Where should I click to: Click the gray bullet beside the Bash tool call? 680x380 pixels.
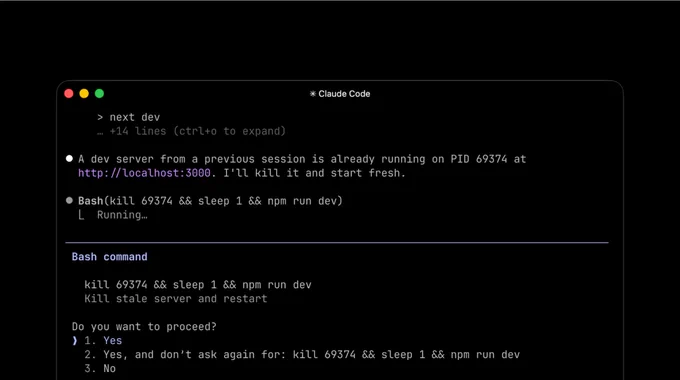69,200
